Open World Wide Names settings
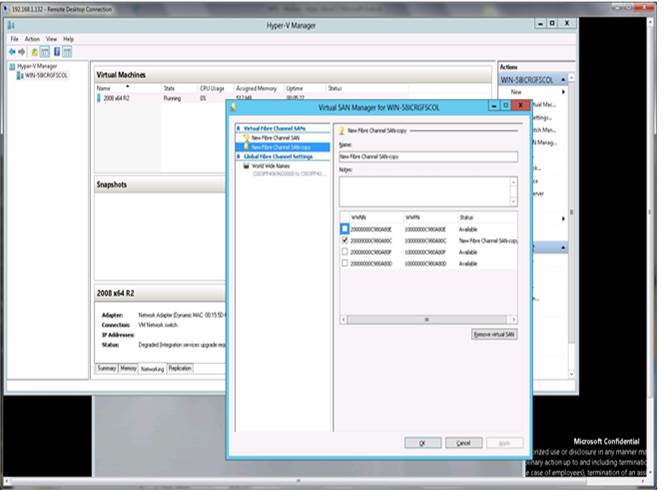666x491 pixels. click(x=266, y=166)
